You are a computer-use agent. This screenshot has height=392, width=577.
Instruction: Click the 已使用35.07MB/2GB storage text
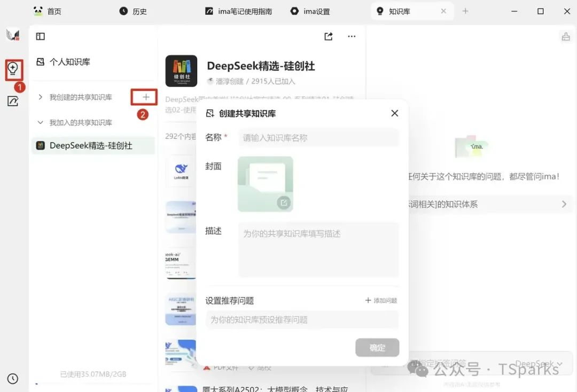pos(93,374)
